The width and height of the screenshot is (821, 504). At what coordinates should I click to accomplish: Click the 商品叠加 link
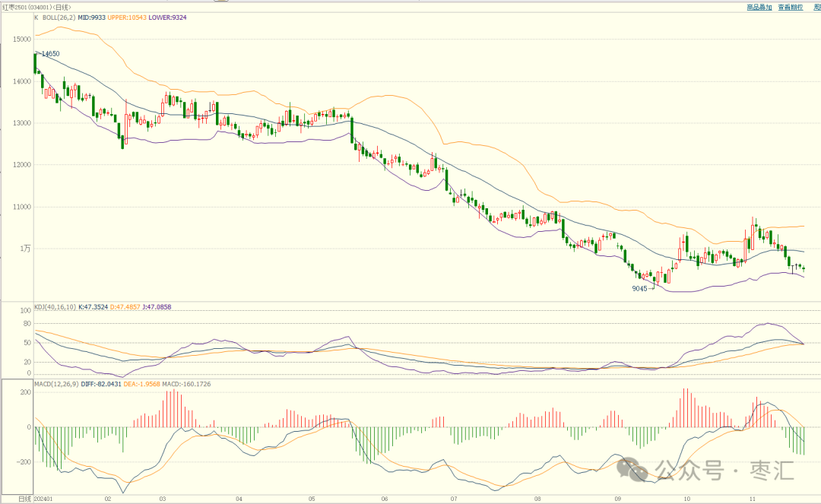click(759, 7)
